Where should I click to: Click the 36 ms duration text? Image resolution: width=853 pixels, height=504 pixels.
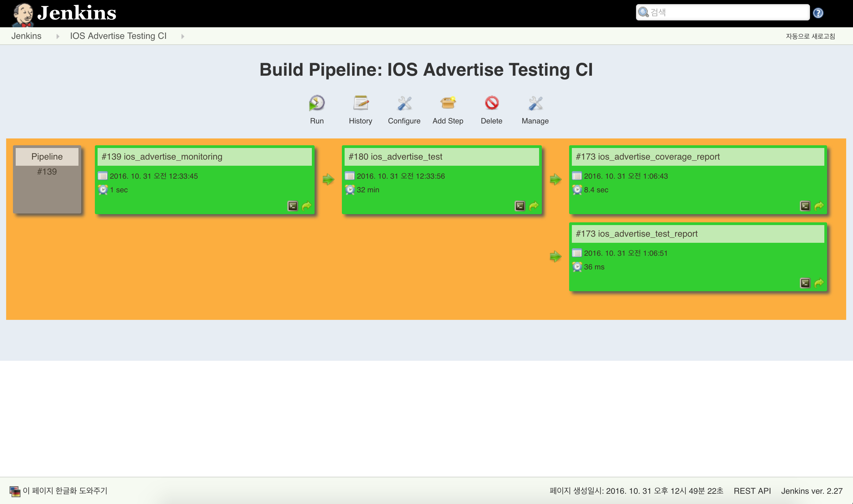(594, 267)
